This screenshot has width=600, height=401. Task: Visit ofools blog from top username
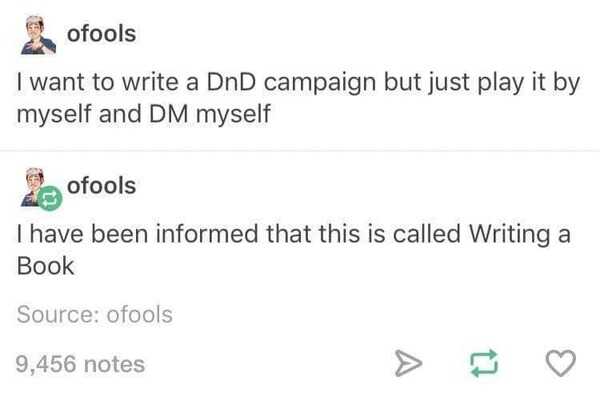coord(101,34)
